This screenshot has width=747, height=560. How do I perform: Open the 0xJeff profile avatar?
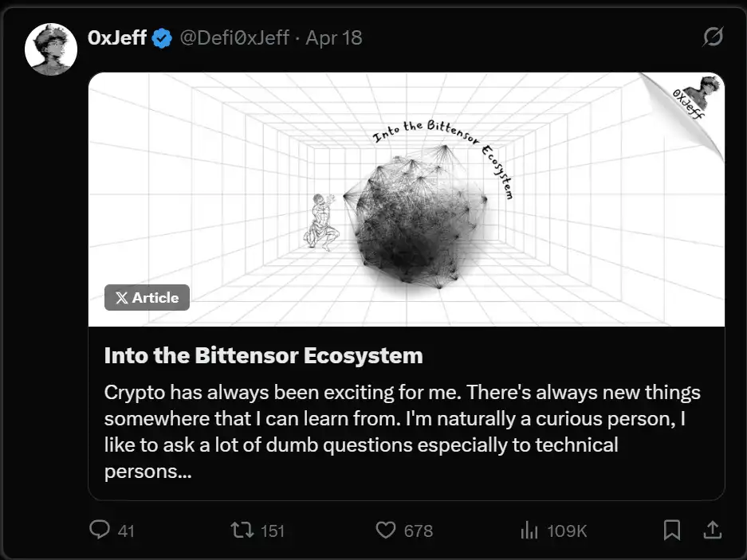tap(51, 50)
